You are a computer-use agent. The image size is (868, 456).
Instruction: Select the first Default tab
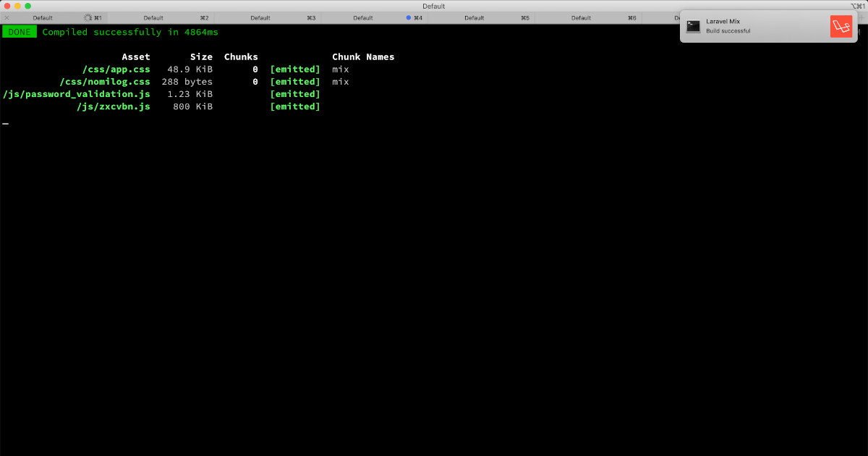coord(42,17)
